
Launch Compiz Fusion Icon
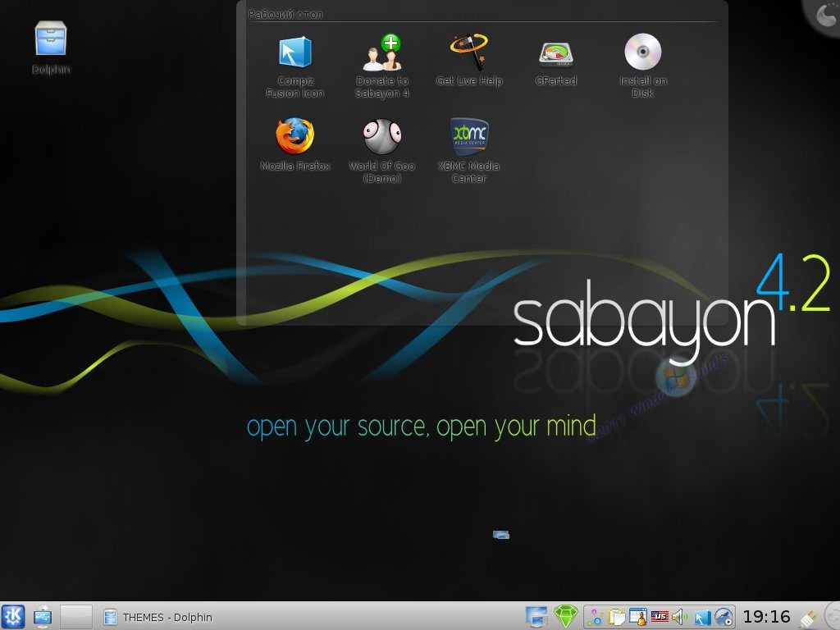(295, 66)
